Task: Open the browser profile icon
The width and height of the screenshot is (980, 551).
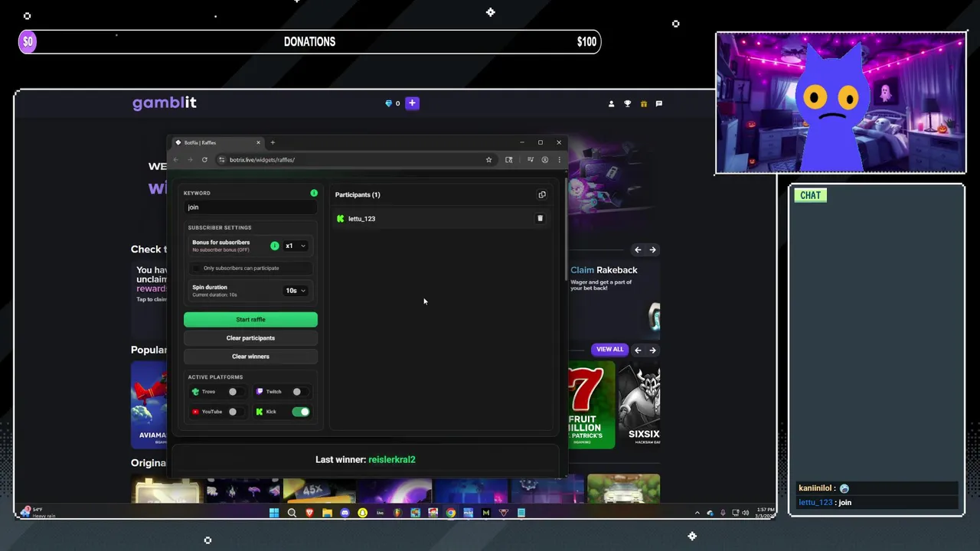Action: click(x=545, y=160)
